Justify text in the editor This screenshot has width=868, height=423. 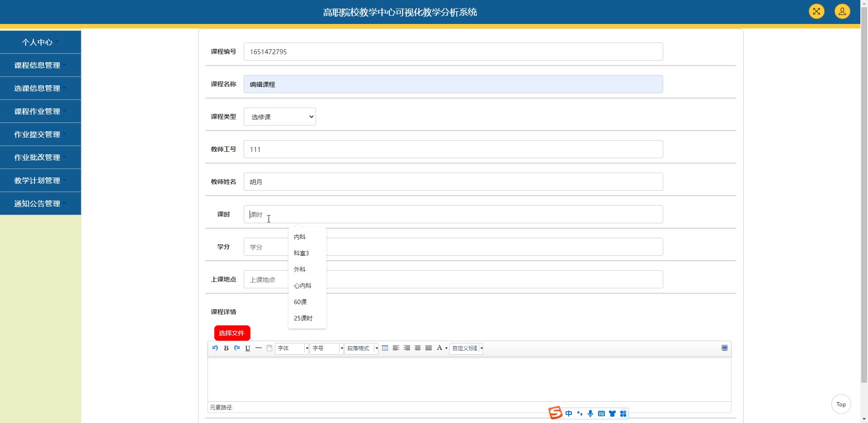pyautogui.click(x=429, y=348)
